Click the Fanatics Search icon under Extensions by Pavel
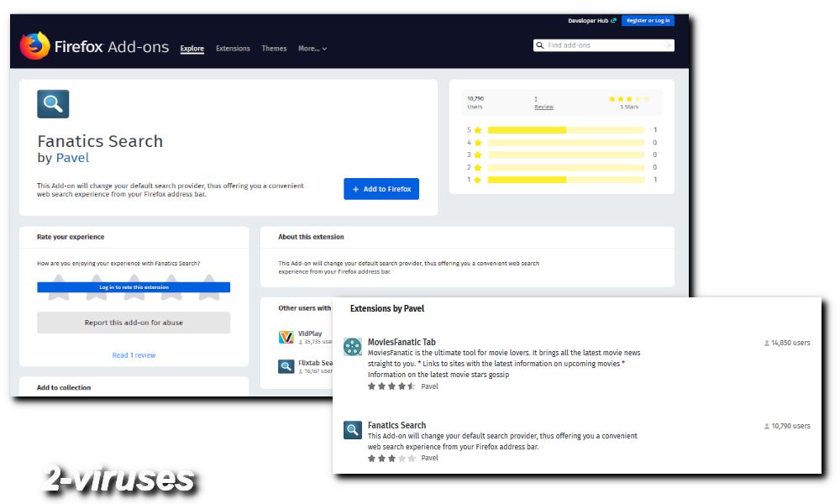The width and height of the screenshot is (840, 504). click(x=352, y=429)
